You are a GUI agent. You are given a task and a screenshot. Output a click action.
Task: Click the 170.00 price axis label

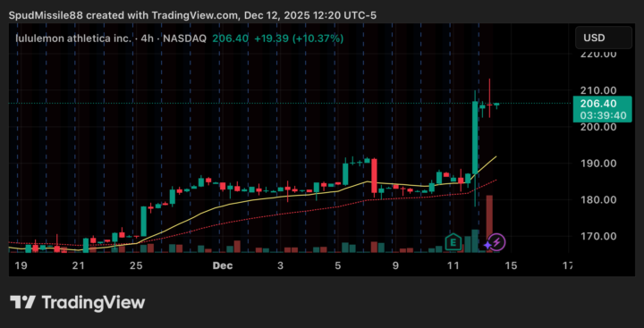tap(598, 236)
